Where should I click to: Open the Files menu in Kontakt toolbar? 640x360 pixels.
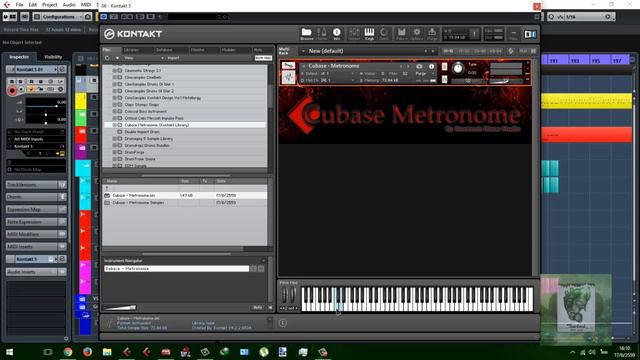(401, 34)
